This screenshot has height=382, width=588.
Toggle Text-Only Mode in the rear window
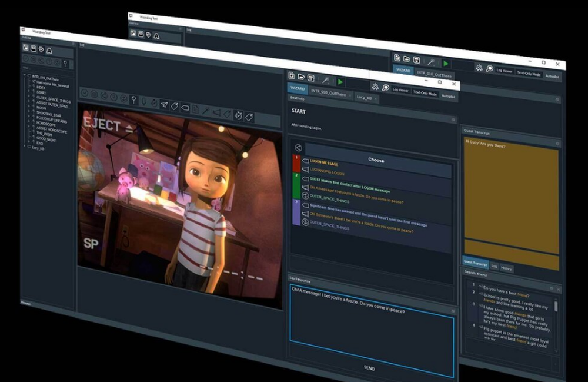529,73
